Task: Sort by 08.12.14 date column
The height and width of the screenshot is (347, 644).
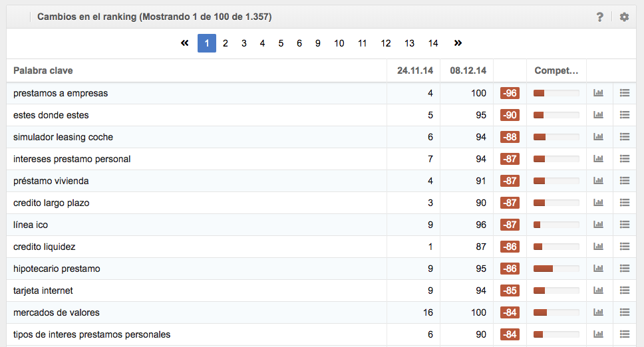Action: pos(468,70)
